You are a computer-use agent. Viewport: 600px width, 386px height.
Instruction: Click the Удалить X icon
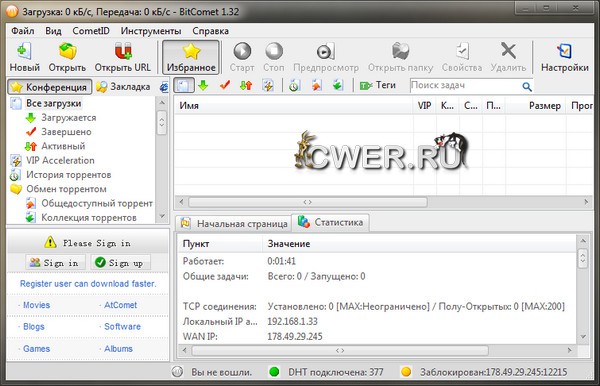(x=509, y=51)
